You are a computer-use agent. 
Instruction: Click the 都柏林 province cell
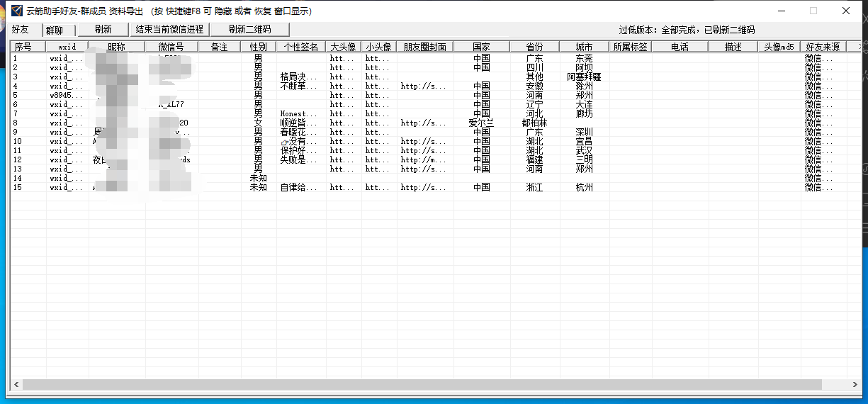534,123
